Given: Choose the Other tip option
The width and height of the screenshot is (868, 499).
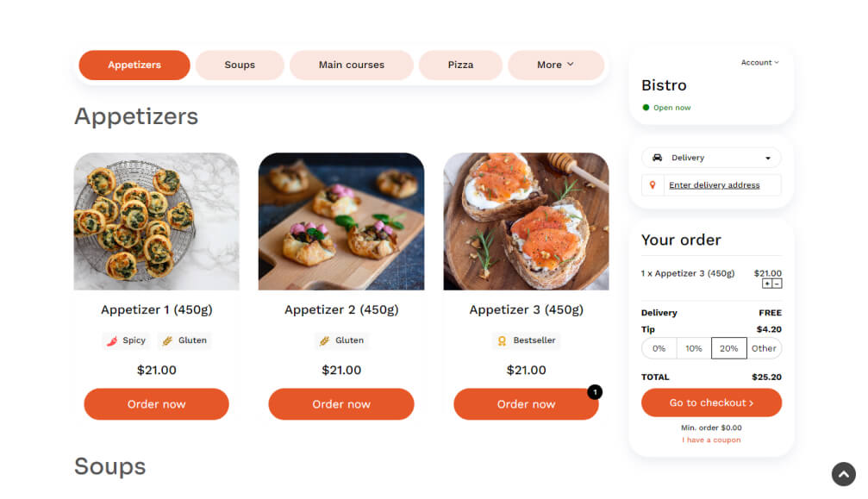Looking at the screenshot, I should pos(764,348).
